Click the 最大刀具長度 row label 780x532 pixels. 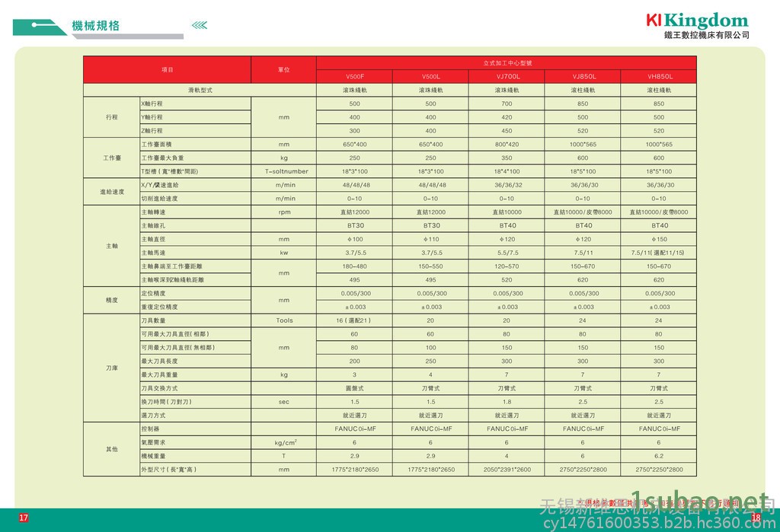159,361
